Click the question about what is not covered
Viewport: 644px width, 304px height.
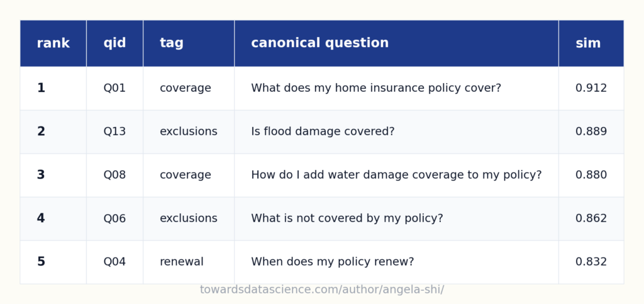click(347, 218)
